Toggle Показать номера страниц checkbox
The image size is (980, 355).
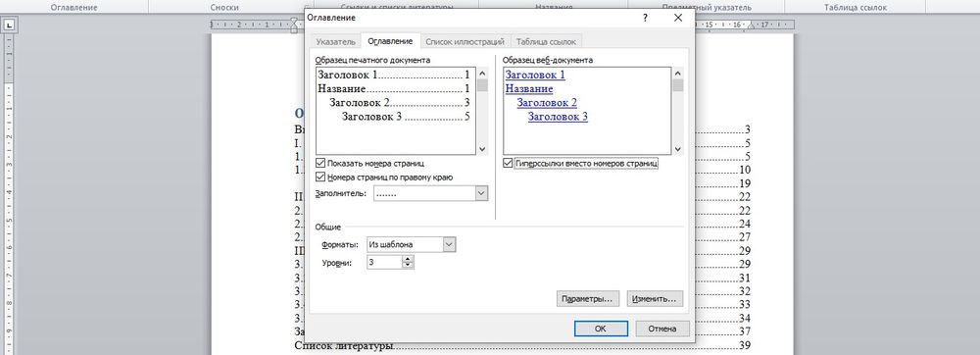click(x=320, y=163)
